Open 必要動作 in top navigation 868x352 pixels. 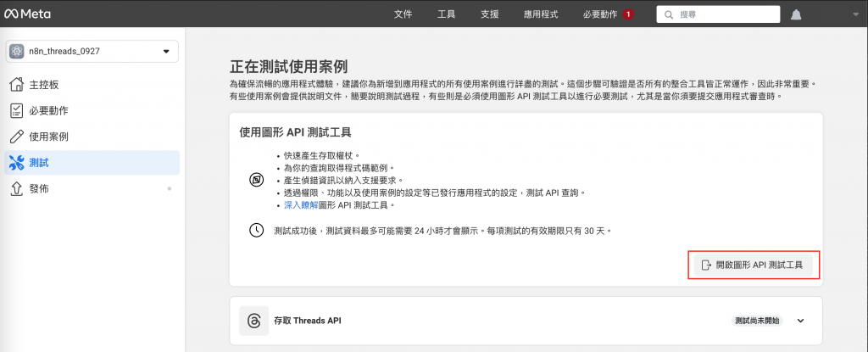[600, 14]
